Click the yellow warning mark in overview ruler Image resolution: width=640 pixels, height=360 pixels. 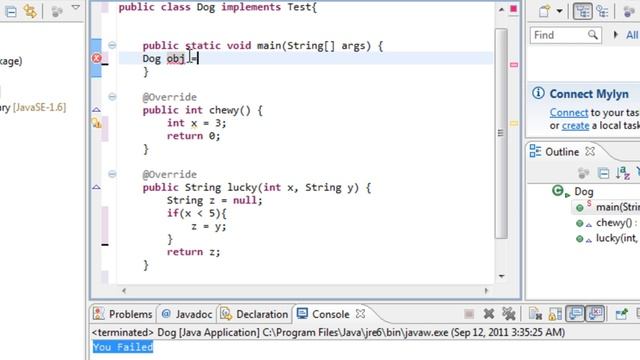pyautogui.click(x=514, y=123)
